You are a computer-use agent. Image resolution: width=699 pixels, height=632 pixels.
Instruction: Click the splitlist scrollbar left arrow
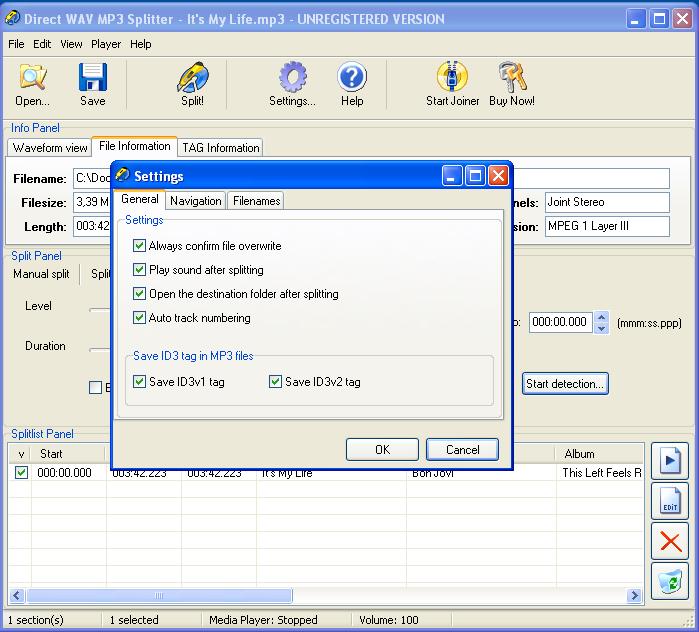click(x=17, y=595)
